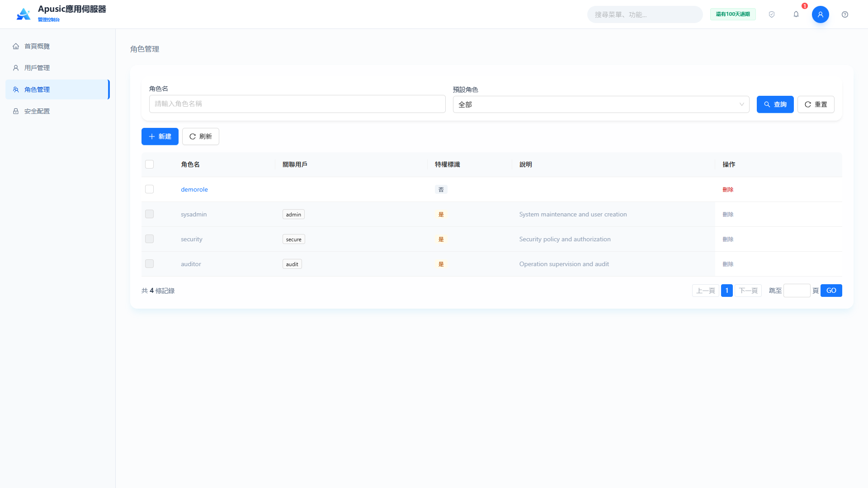Click the GO pagination button
Viewport: 868px width, 488px height.
pos(831,291)
